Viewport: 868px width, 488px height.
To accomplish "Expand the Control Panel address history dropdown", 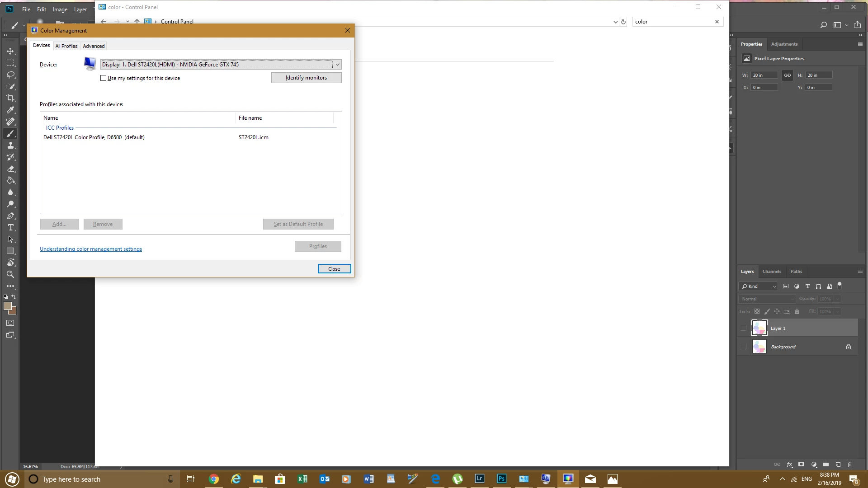I will point(615,22).
